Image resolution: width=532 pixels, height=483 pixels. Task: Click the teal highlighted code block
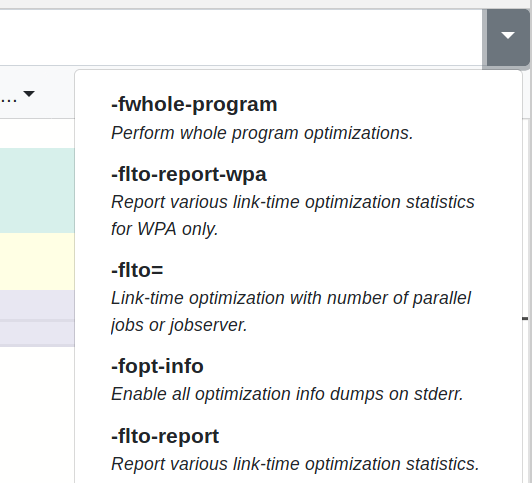37,190
